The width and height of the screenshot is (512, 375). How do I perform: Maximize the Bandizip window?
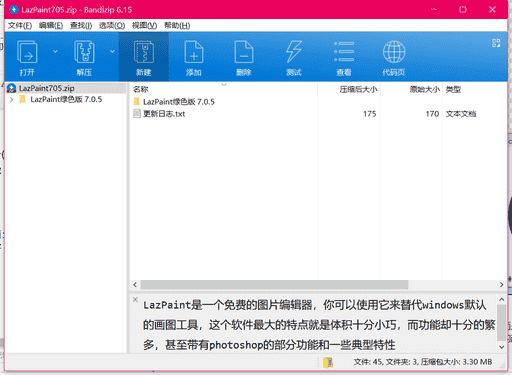click(463, 9)
